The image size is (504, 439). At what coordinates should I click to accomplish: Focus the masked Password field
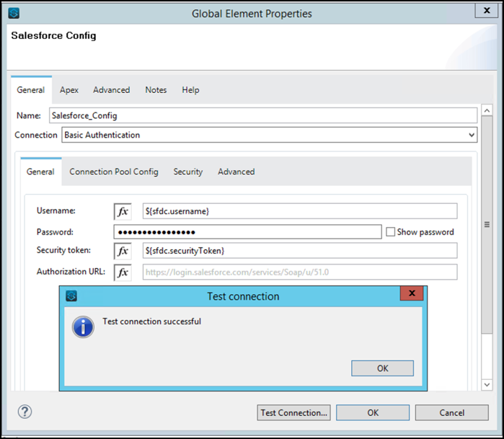(247, 231)
